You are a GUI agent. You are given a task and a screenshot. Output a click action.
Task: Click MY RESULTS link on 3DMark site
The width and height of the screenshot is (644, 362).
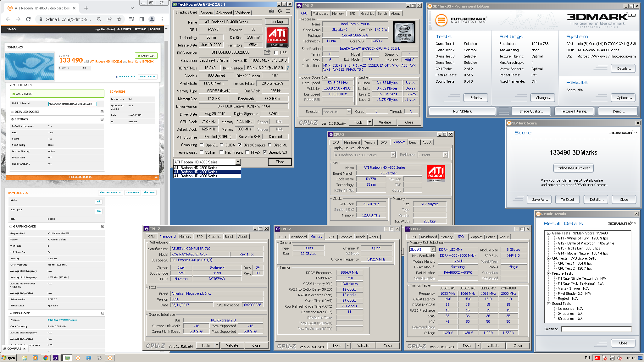click(x=124, y=29)
